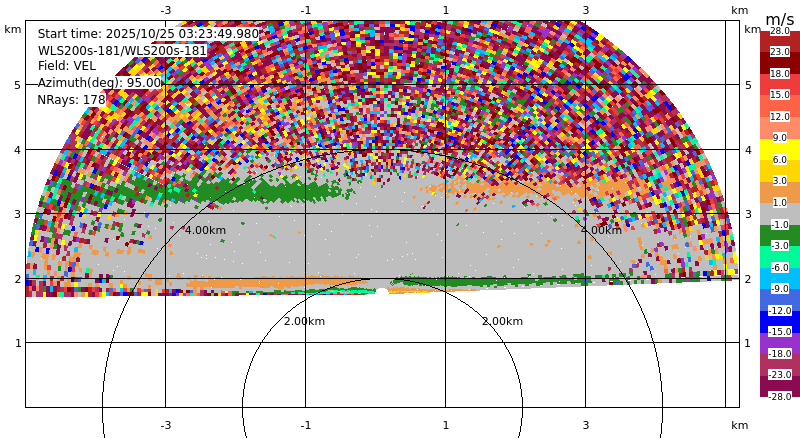The image size is (800, 438).
Task: Click the 3.0 colorbar tick label
Action: [780, 181]
